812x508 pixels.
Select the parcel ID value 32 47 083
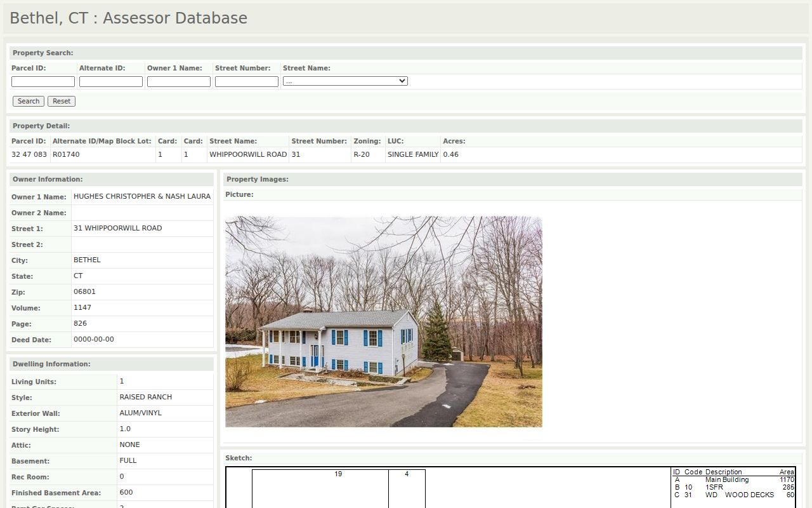(x=29, y=154)
